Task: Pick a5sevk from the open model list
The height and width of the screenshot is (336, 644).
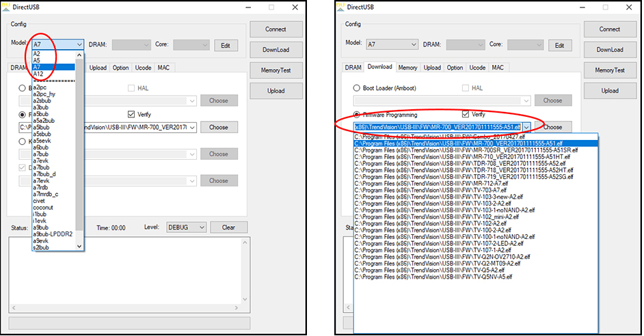Action: 42,140
